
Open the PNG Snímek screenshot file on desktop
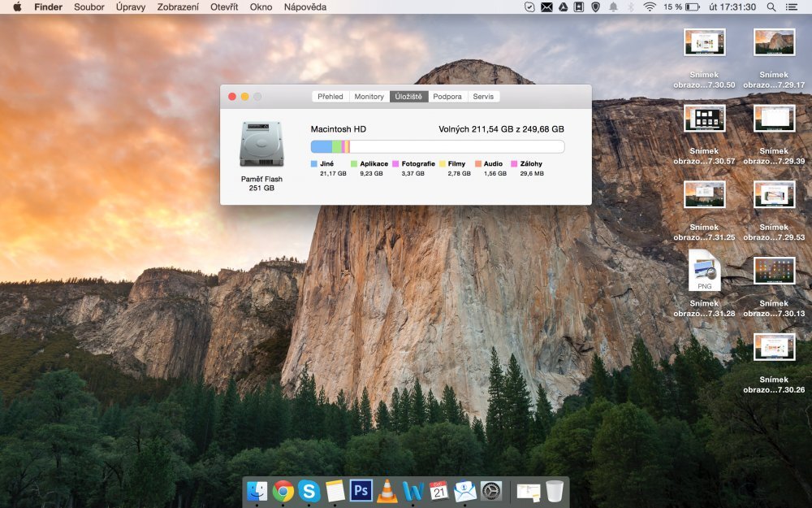coord(705,271)
